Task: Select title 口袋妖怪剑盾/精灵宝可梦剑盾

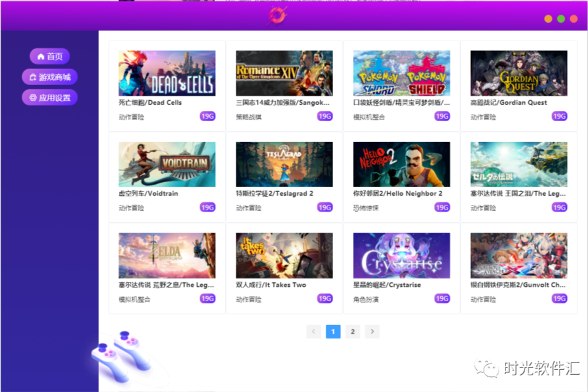Action: point(401,103)
